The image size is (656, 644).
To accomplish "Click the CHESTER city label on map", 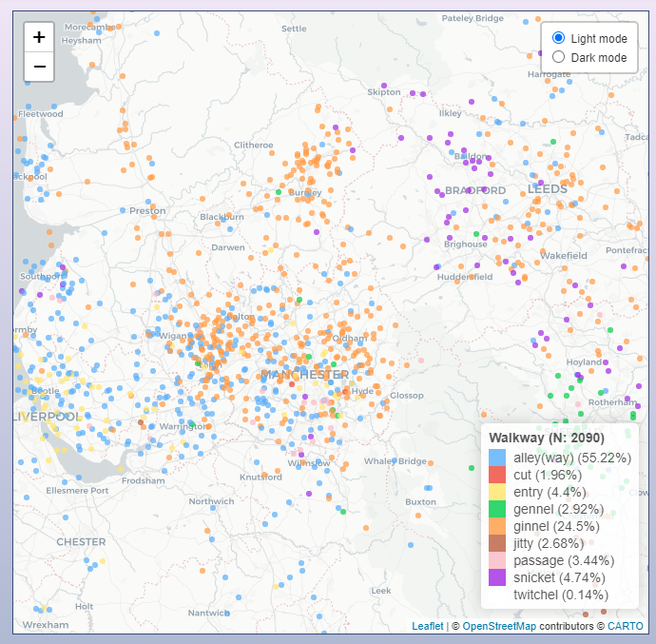I will [x=81, y=542].
